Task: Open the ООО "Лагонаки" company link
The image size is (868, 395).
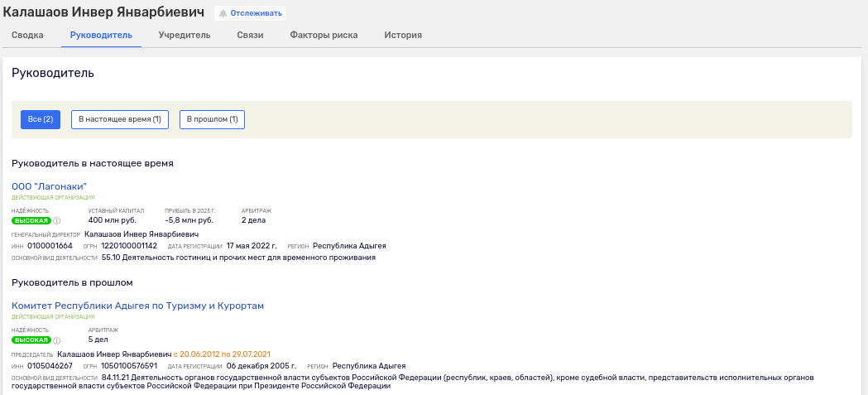Action: pos(50,186)
